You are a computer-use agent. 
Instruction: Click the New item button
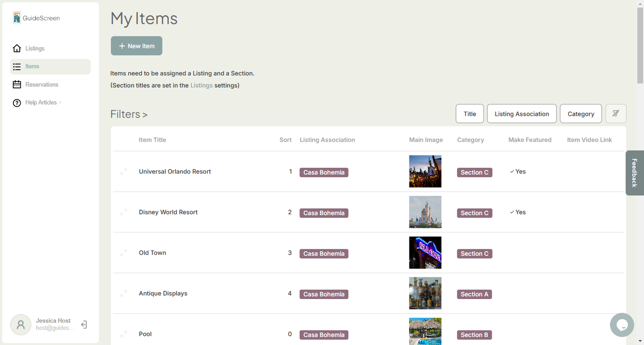click(x=137, y=46)
